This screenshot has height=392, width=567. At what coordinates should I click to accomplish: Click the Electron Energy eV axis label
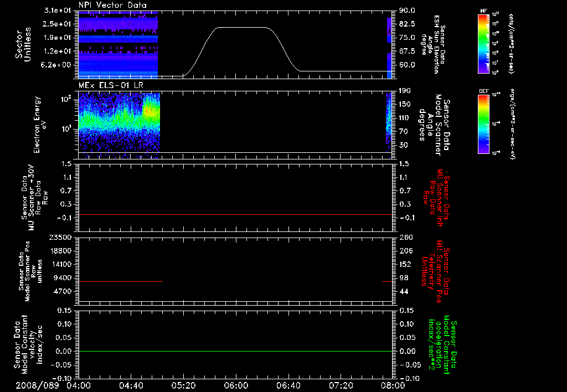tap(40, 125)
